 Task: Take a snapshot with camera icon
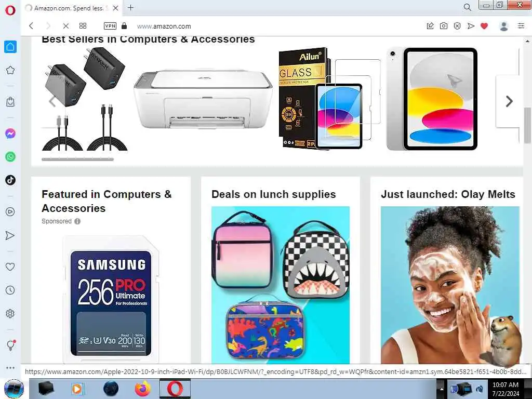pyautogui.click(x=444, y=26)
